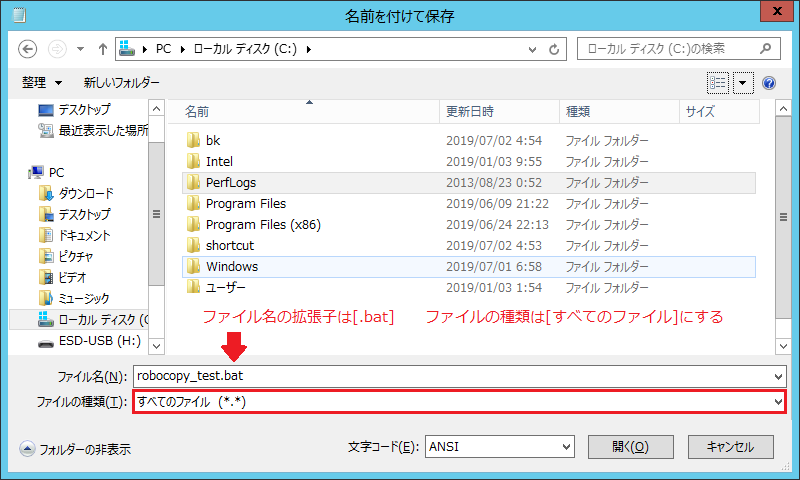Click the 開く(O) button
The width and height of the screenshot is (800, 480).
631,447
